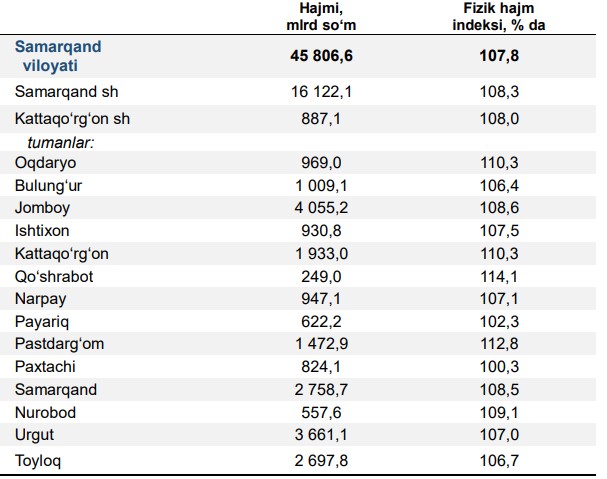The width and height of the screenshot is (607, 479).
Task: Click the Narpay row label
Action: 40,299
